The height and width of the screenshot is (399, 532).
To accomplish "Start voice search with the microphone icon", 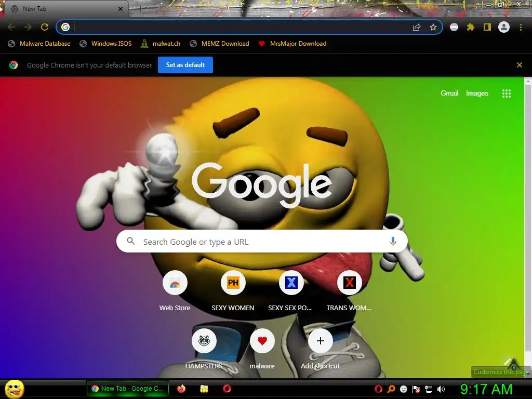I will click(x=393, y=241).
